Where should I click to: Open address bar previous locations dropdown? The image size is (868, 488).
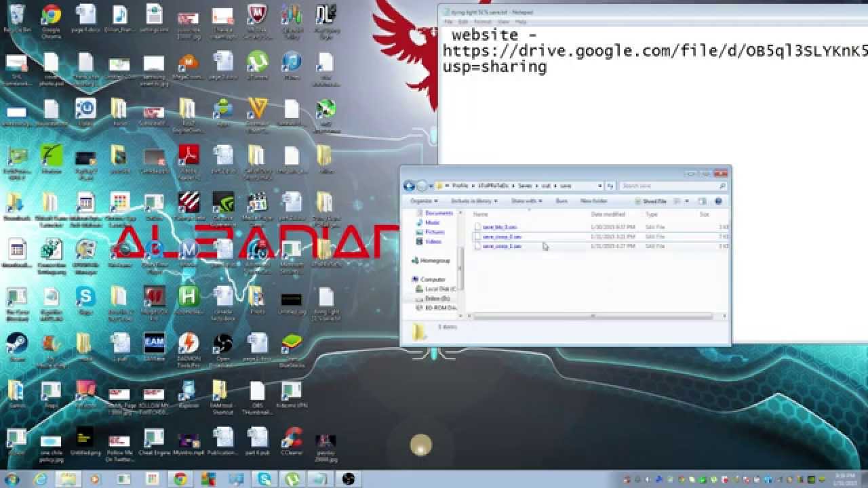pyautogui.click(x=601, y=186)
